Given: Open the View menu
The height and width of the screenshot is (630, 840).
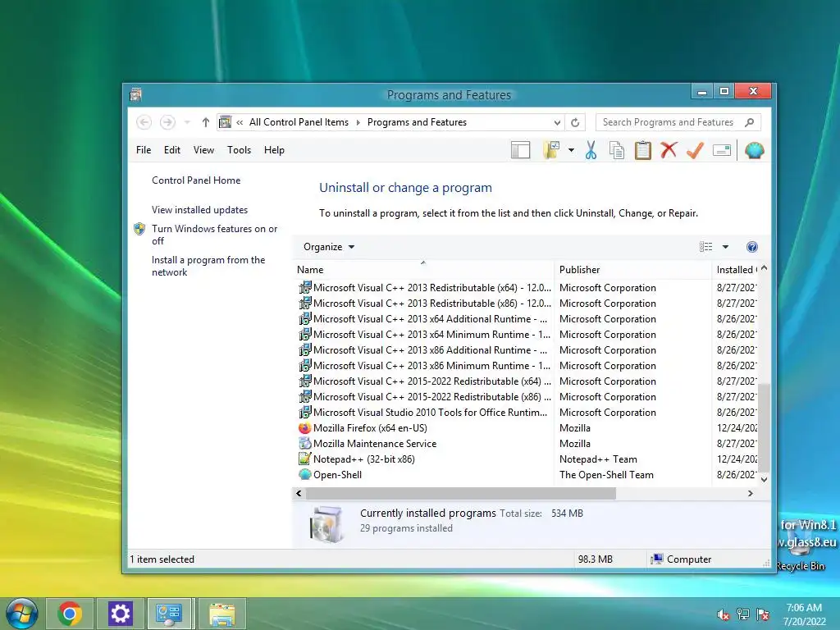Looking at the screenshot, I should click(203, 150).
